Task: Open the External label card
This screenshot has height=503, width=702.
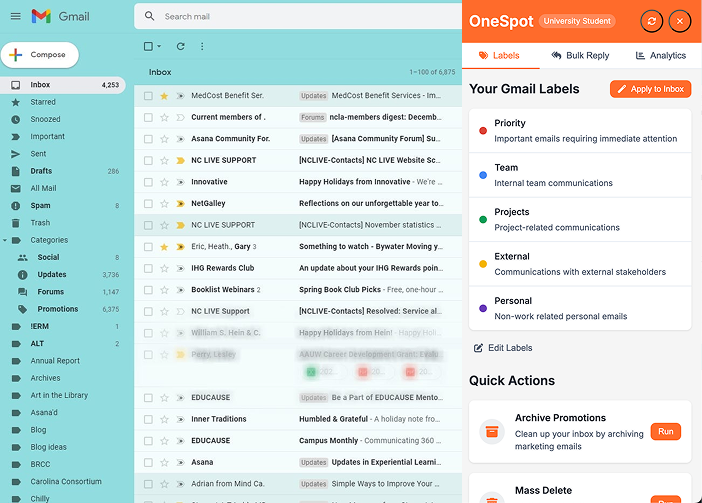Action: click(580, 264)
